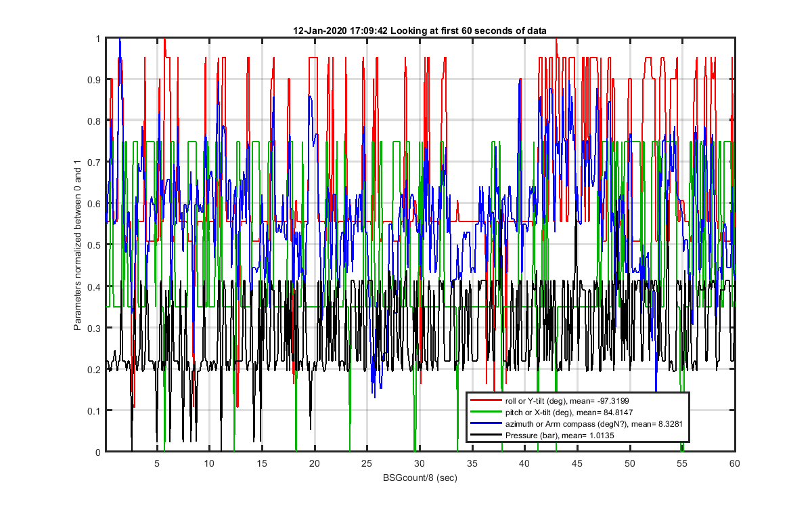Click the x-axis tick label 55
Screen dimensions: 812x508
click(682, 463)
